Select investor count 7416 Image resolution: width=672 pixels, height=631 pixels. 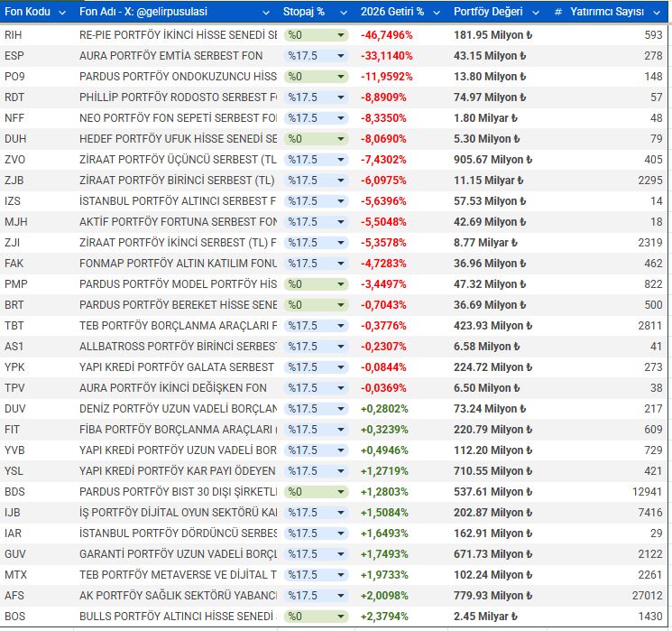pyautogui.click(x=650, y=513)
